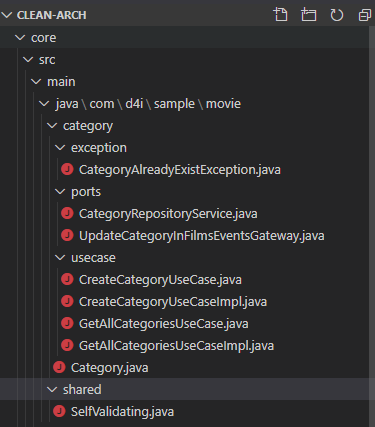
Task: Collapse the usecase folder chevron
Action: [60, 258]
